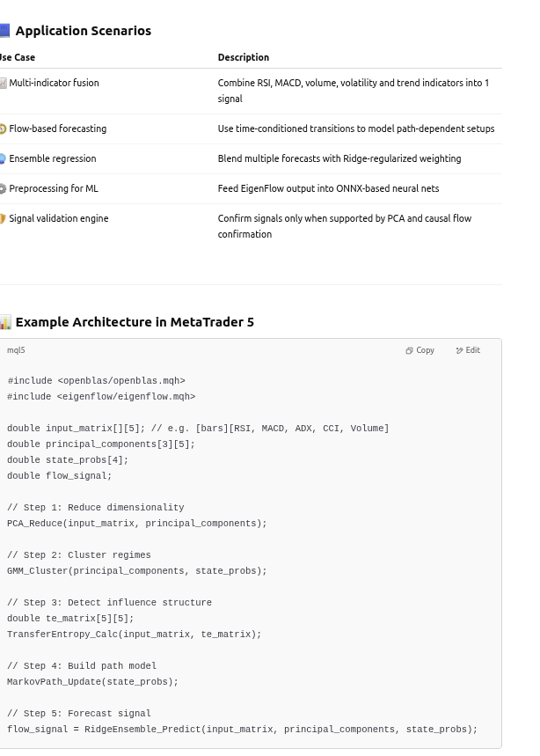Click the RidgeEnsemble_Predict code line
Screen dimensions: 540x756
242,730
